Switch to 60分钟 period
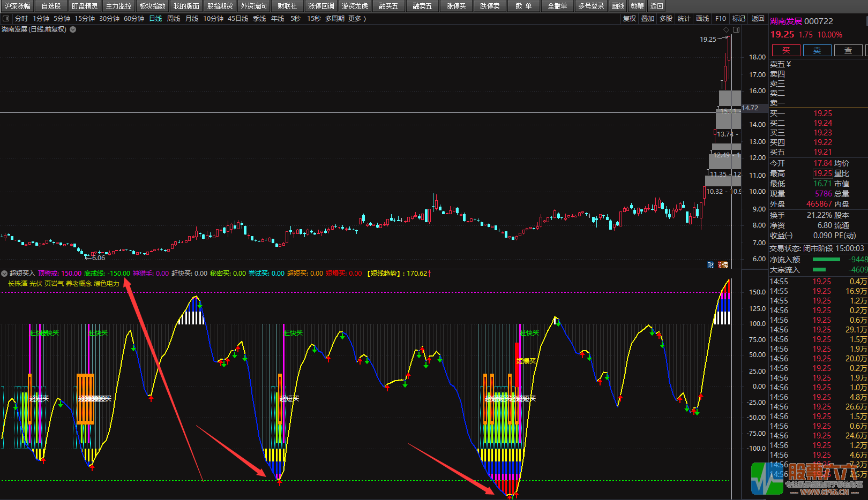The image size is (868, 500). click(134, 19)
